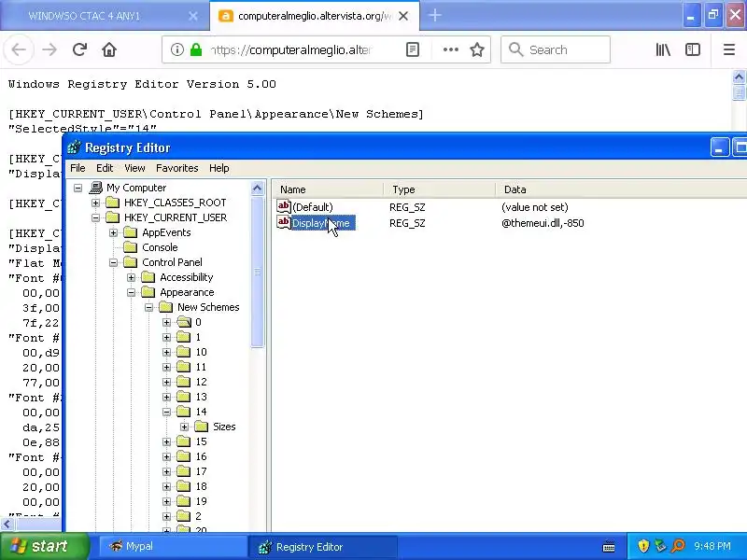Open the browser home page

109,49
